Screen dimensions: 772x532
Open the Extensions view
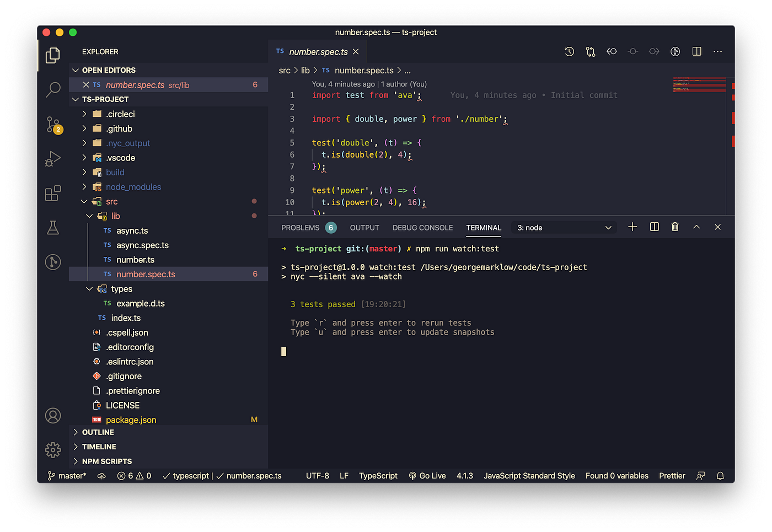coord(52,194)
